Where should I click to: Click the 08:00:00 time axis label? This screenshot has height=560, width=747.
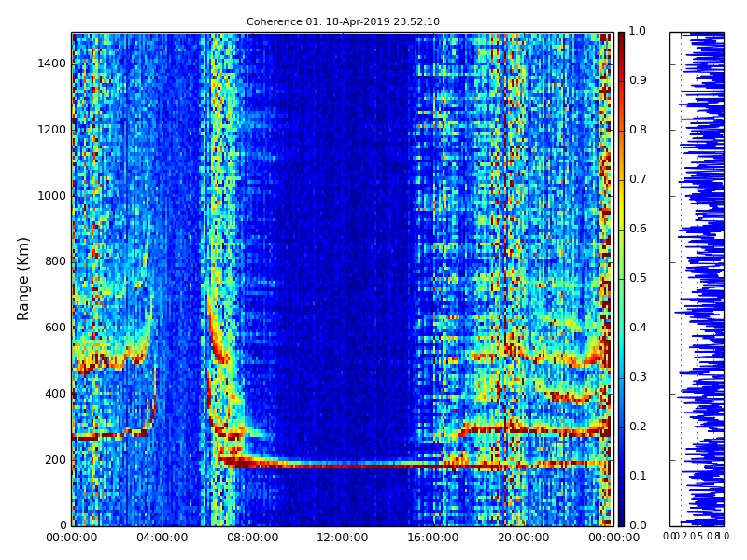(x=252, y=538)
